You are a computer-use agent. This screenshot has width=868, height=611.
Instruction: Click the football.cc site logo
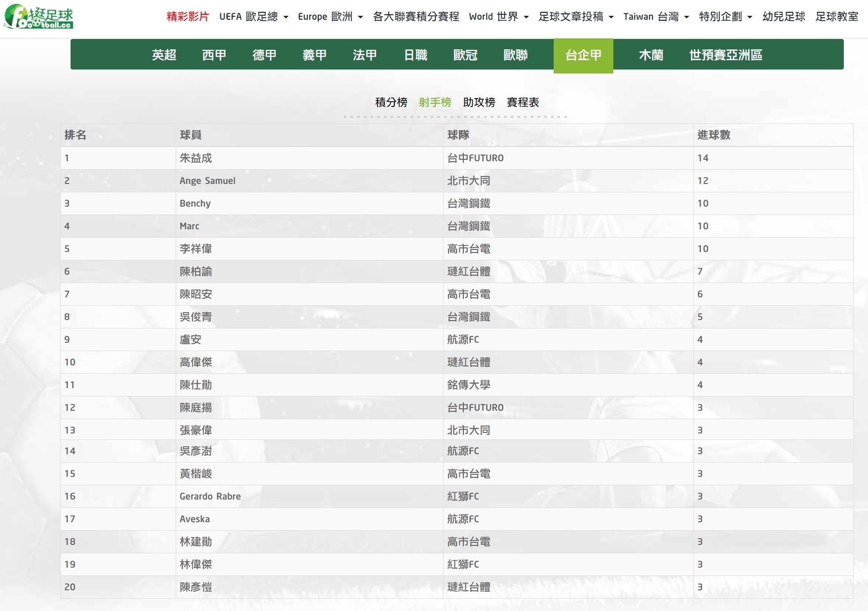pyautogui.click(x=38, y=16)
